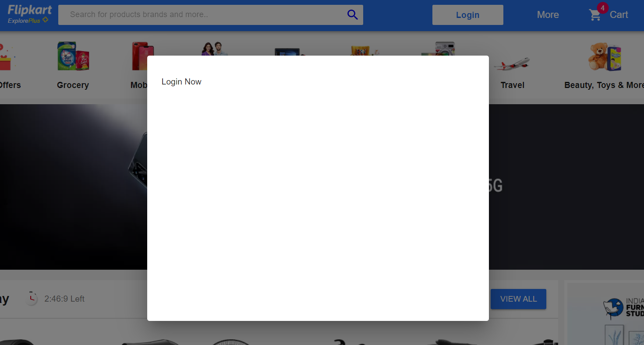Image resolution: width=644 pixels, height=345 pixels.
Task: Click the Flipkart logo
Action: coord(30,10)
